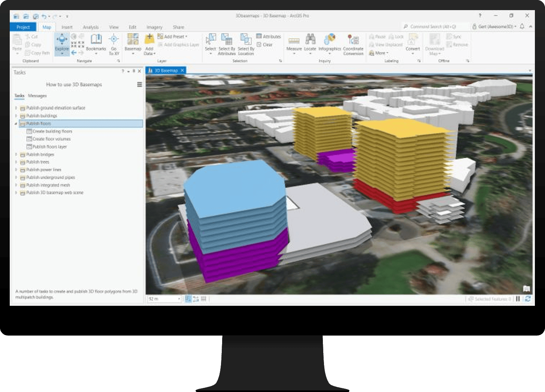This screenshot has height=392, width=545.
Task: Click the Convert labels icon
Action: pos(413,39)
